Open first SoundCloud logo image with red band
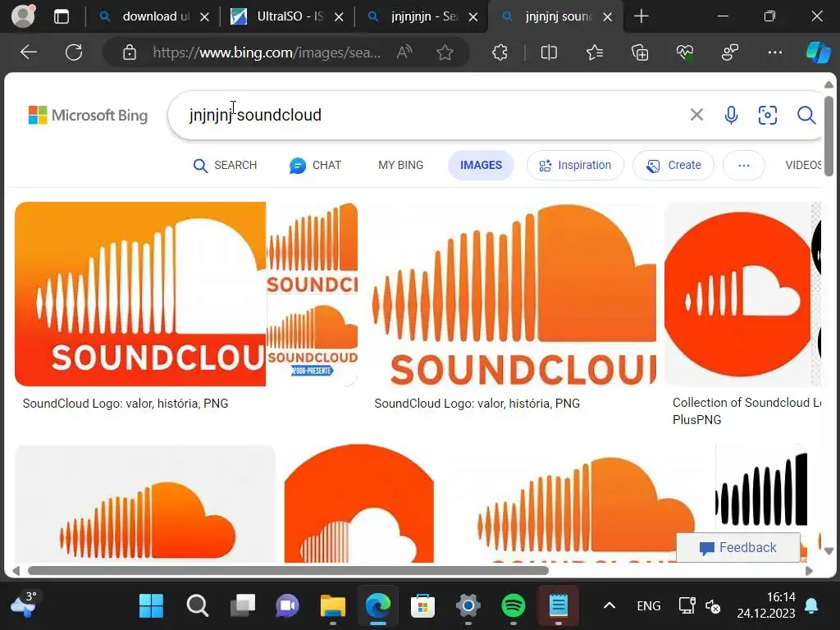 (x=140, y=294)
